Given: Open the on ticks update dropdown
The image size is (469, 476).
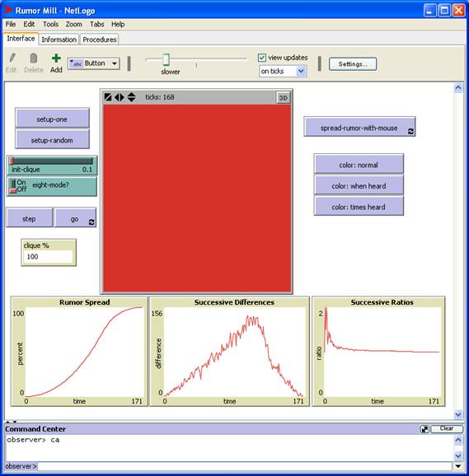Looking at the screenshot, I should pos(283,72).
